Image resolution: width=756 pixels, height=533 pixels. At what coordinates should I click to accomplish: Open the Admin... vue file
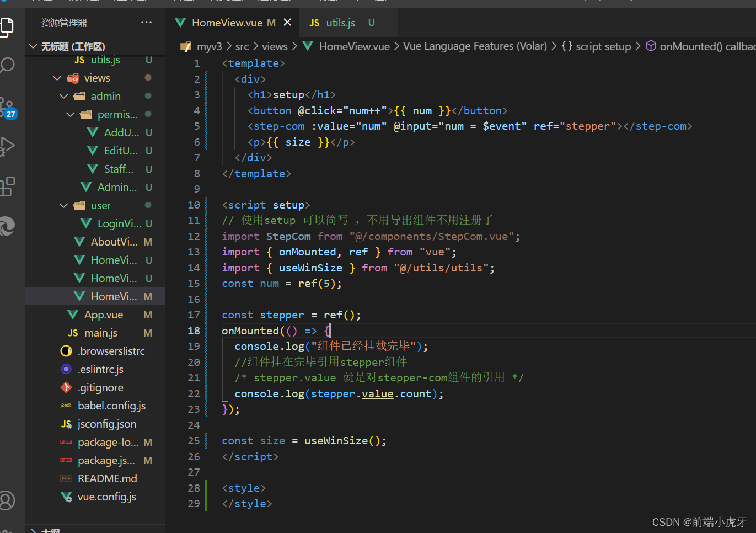coord(95,187)
